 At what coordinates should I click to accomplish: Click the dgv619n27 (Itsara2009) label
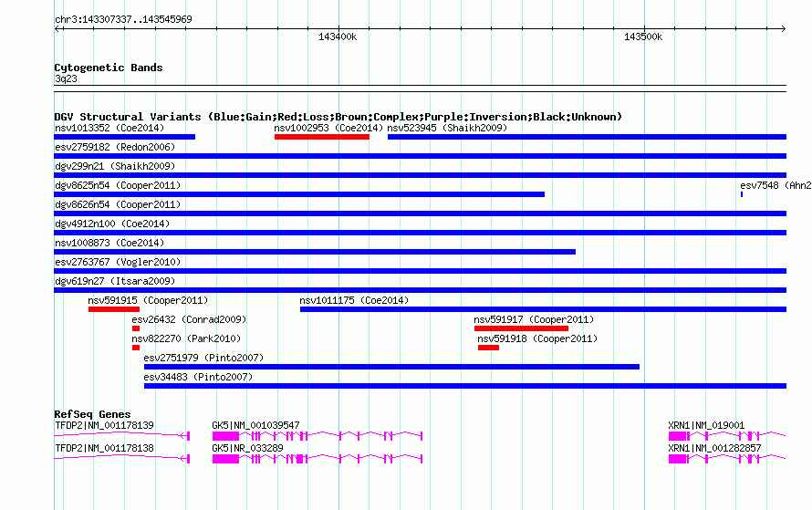point(115,281)
